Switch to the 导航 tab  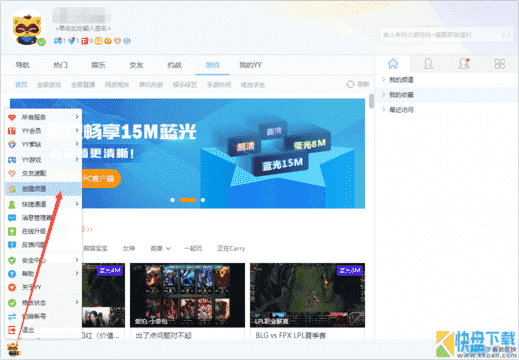pyautogui.click(x=23, y=65)
